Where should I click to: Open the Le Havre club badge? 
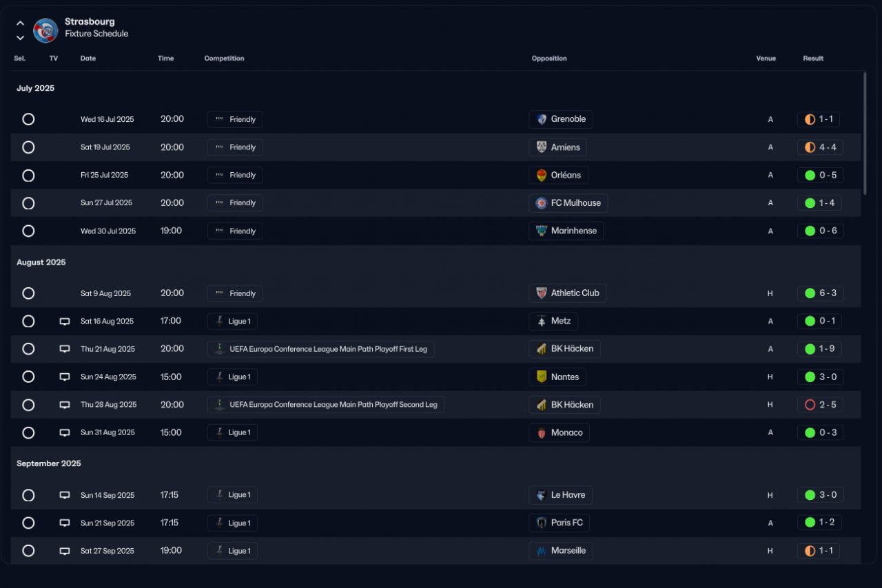(542, 495)
